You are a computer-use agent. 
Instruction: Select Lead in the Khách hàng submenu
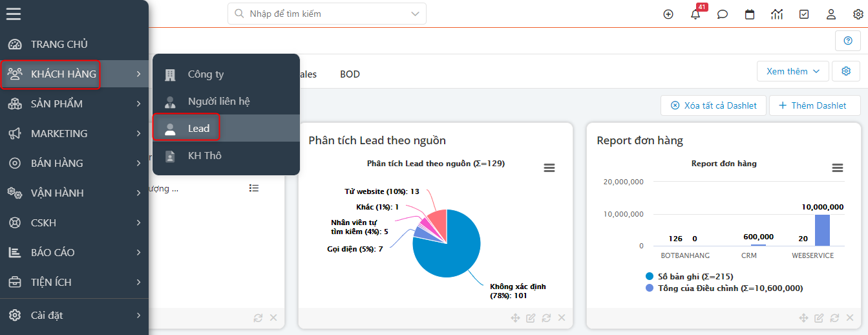198,128
